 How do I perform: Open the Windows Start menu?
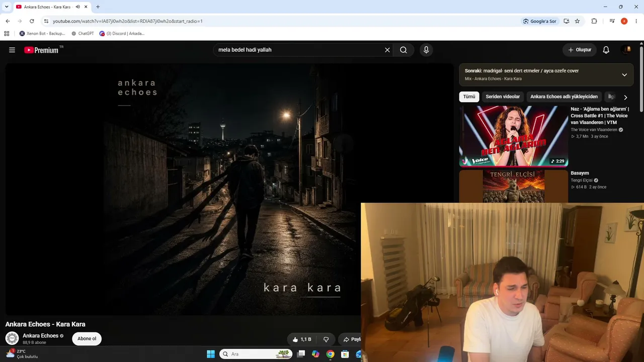211,354
